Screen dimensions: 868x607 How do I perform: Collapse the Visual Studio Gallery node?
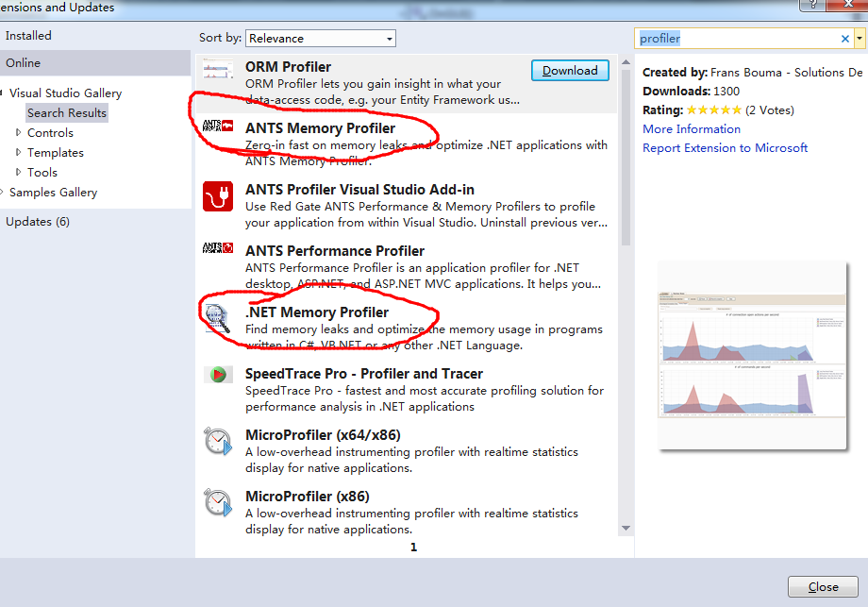click(2, 93)
